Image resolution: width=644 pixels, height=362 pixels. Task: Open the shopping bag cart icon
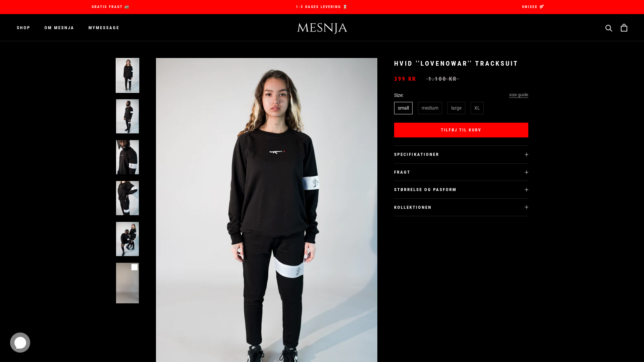[x=624, y=27]
